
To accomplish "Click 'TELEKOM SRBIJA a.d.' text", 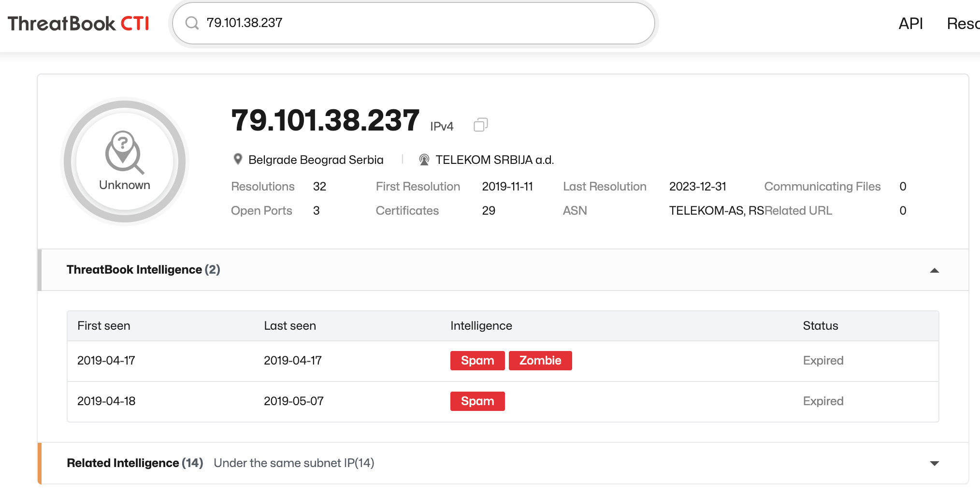I will pos(495,160).
